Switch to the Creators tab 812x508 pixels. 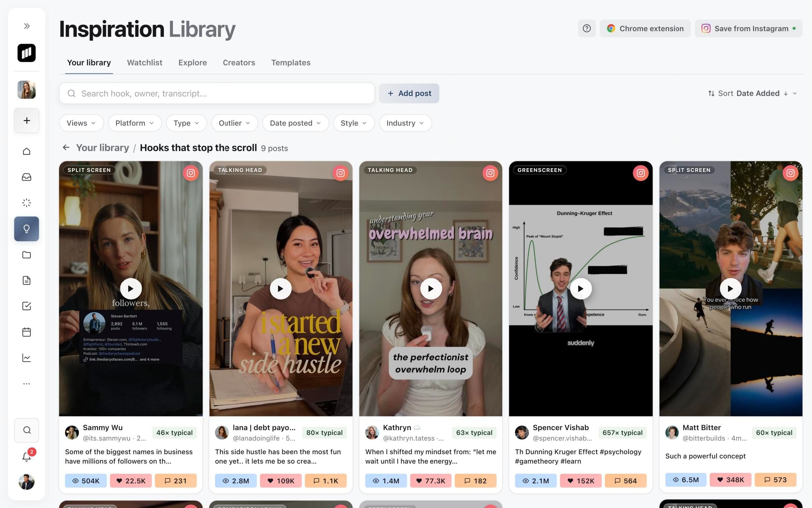pos(239,62)
